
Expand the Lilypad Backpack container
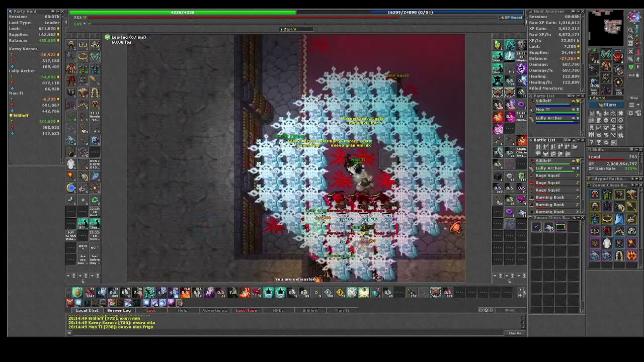coord(637,179)
